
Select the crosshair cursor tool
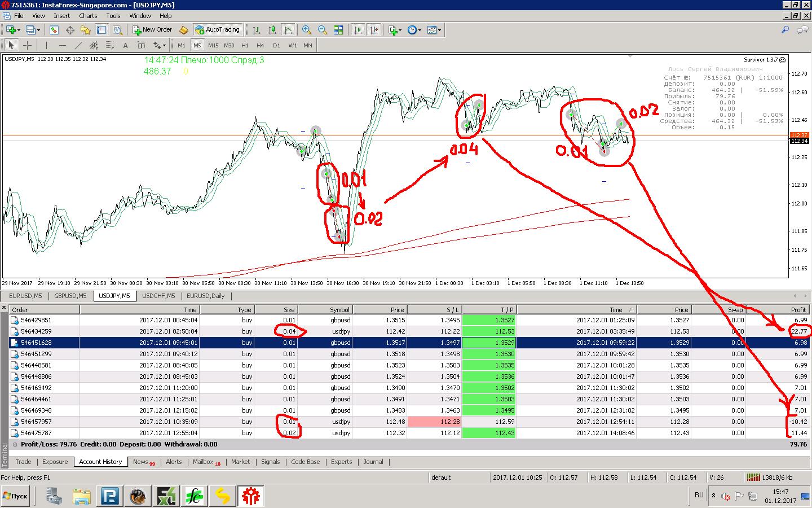(x=27, y=45)
